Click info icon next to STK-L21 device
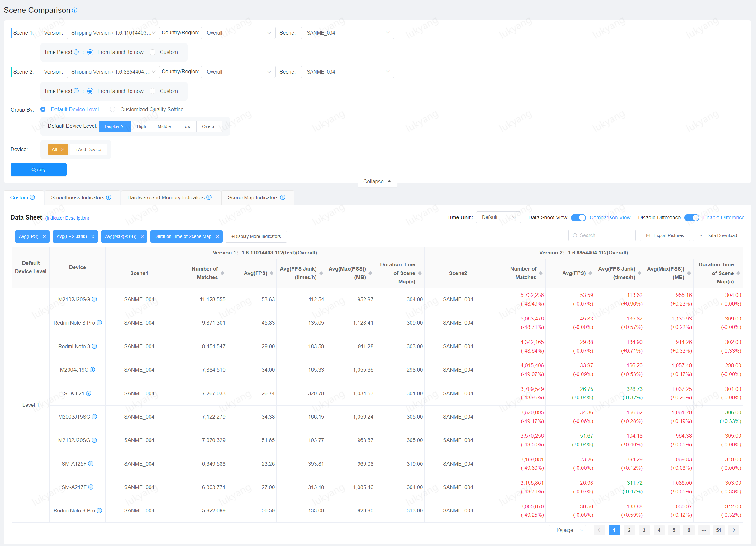Screen dimensions: 756x546 (x=89, y=393)
